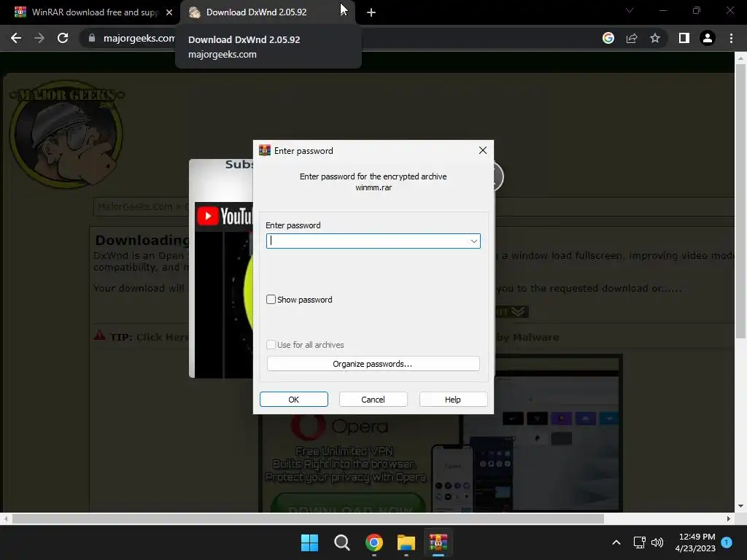Image resolution: width=747 pixels, height=560 pixels.
Task: Open Google Chrome from the taskbar
Action: tap(374, 542)
